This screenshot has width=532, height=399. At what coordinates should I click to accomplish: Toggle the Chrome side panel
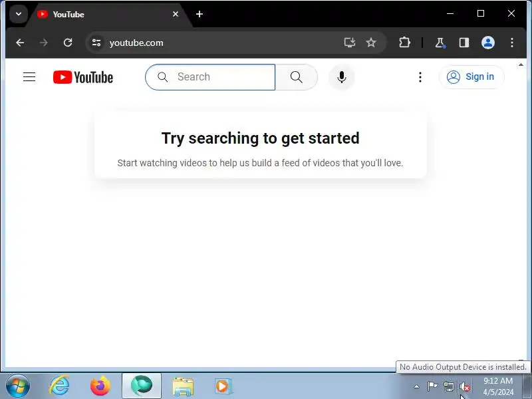(464, 43)
